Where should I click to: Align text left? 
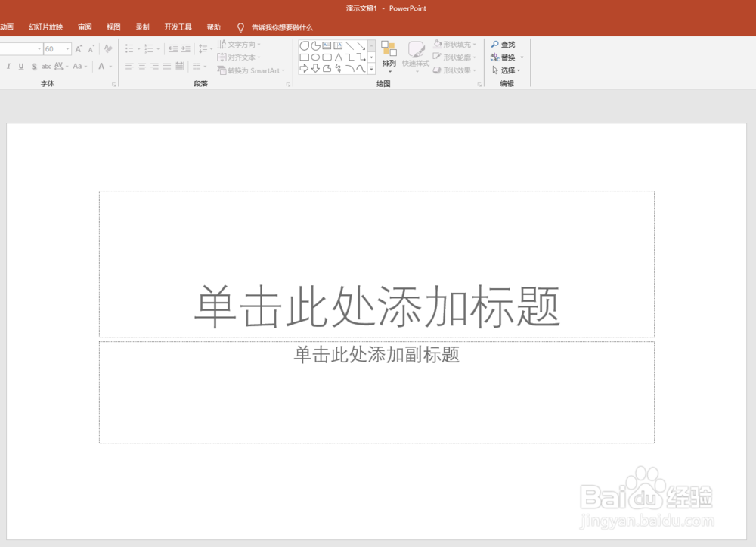129,66
